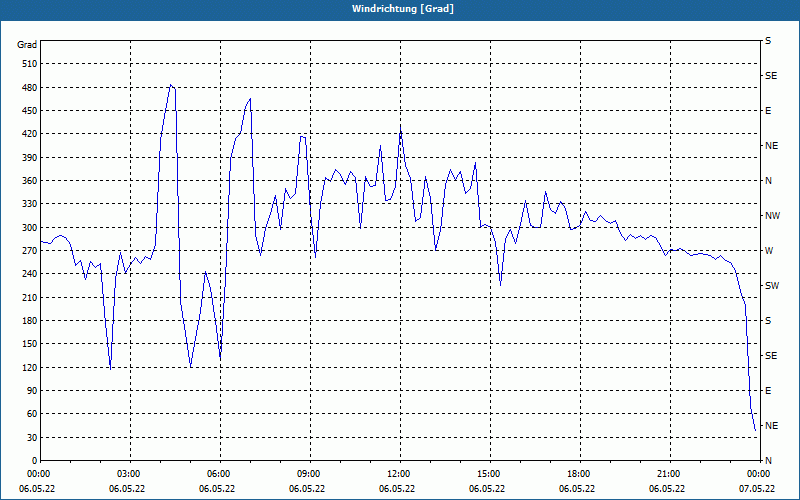Click the 06:00 time label
Viewport: 800px width, 500px height.
(x=220, y=474)
